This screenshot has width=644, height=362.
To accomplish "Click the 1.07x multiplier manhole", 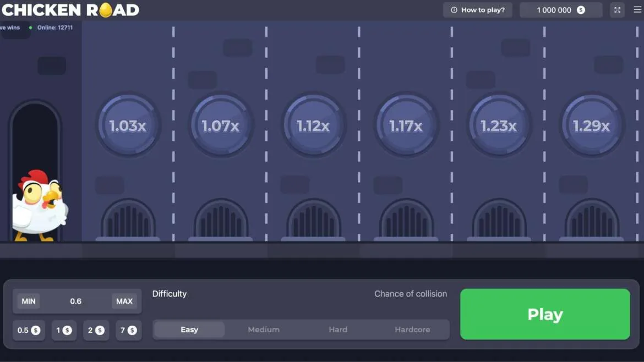I will (x=221, y=125).
